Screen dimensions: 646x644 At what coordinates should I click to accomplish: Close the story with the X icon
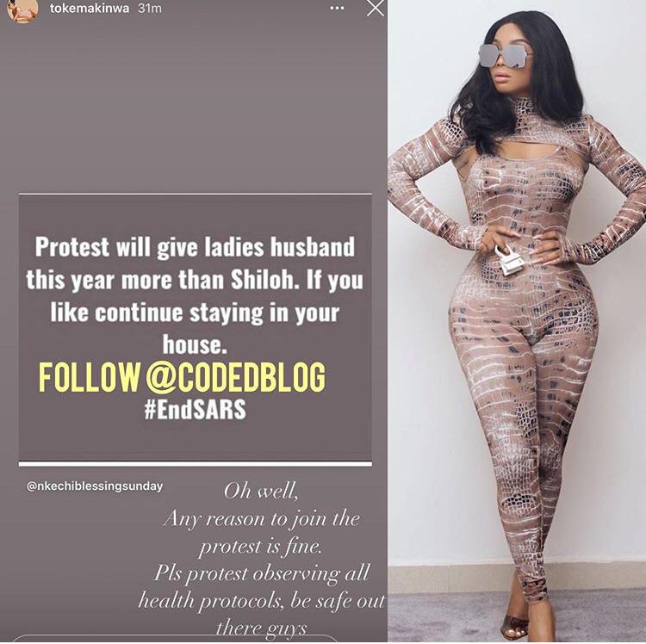[375, 8]
